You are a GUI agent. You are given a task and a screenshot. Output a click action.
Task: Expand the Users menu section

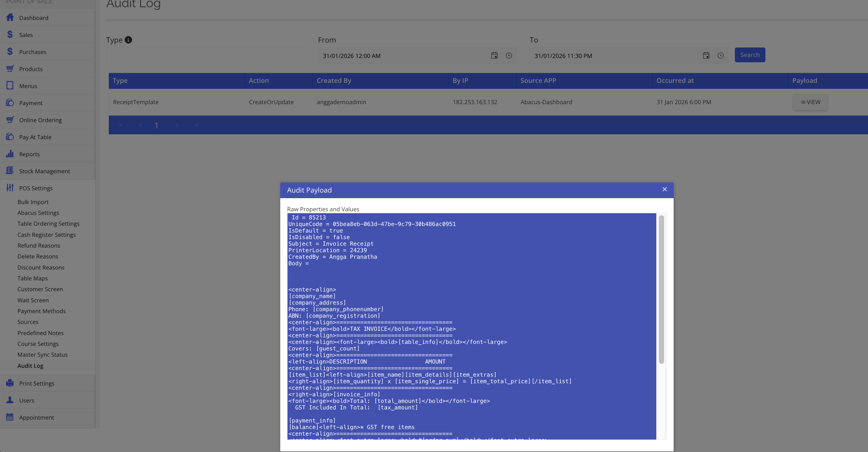pos(27,400)
